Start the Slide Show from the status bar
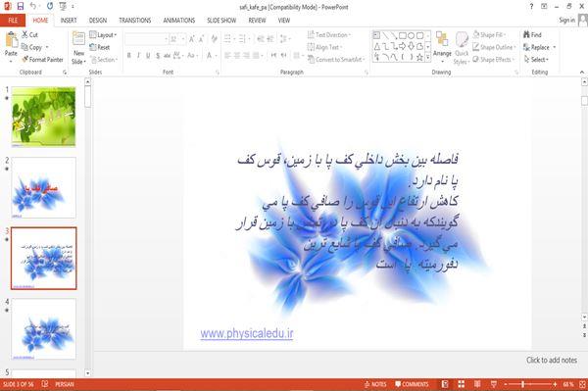Image resolution: width=588 pixels, height=391 pixels. tap(494, 384)
